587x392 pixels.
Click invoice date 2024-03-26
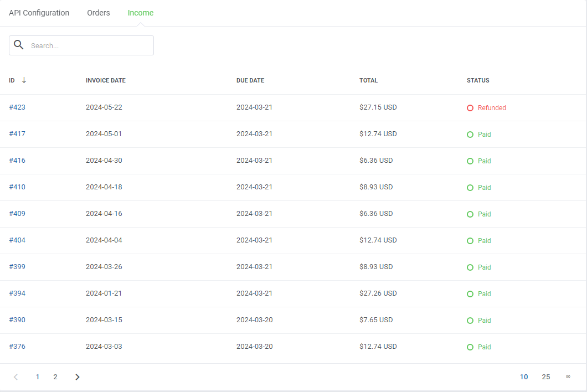[104, 266]
